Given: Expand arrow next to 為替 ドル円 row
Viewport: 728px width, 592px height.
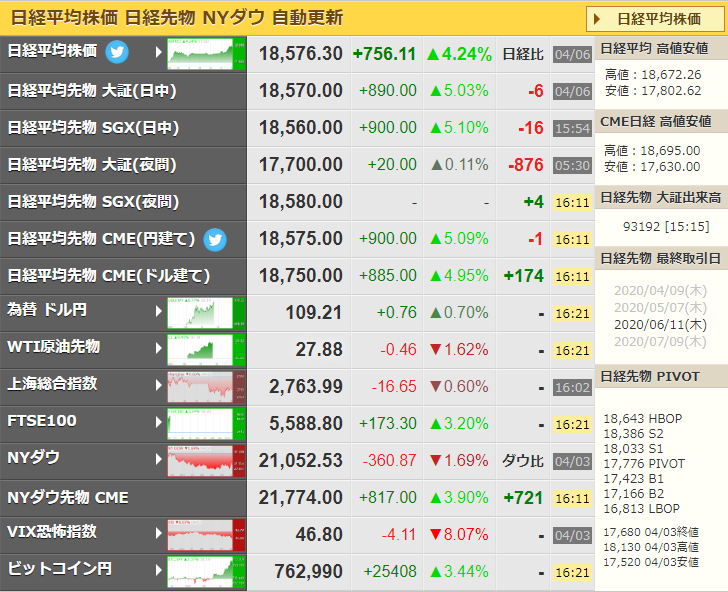Looking at the screenshot, I should pos(159,311).
